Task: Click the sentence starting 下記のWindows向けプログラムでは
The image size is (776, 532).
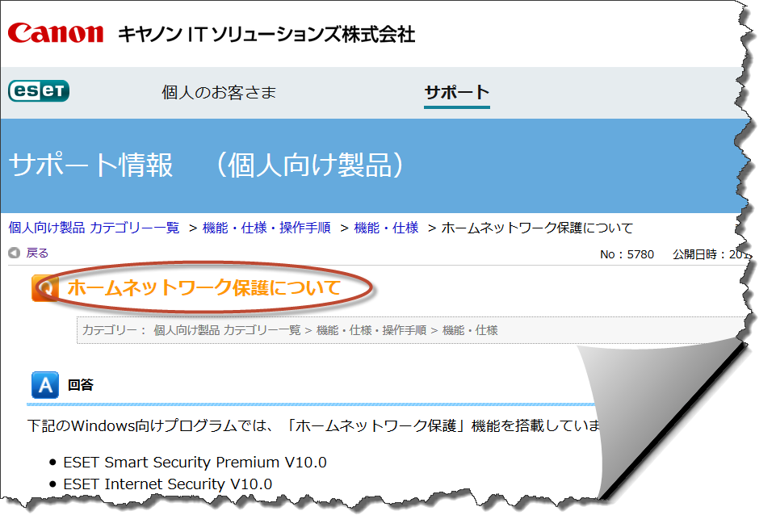Action: coord(314,425)
